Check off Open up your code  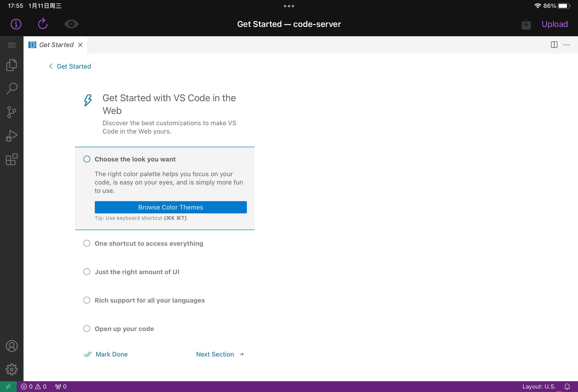pos(87,329)
